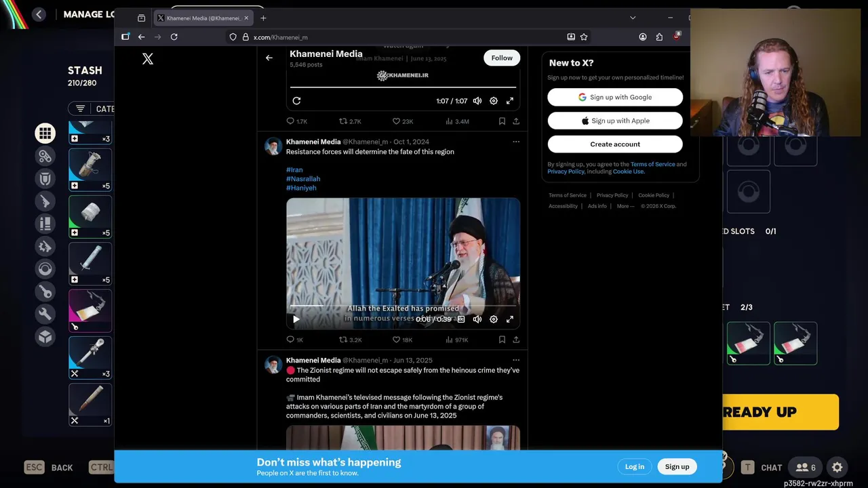This screenshot has height=488, width=868.
Task: Click the X logo in the sidebar
Action: coord(148,59)
